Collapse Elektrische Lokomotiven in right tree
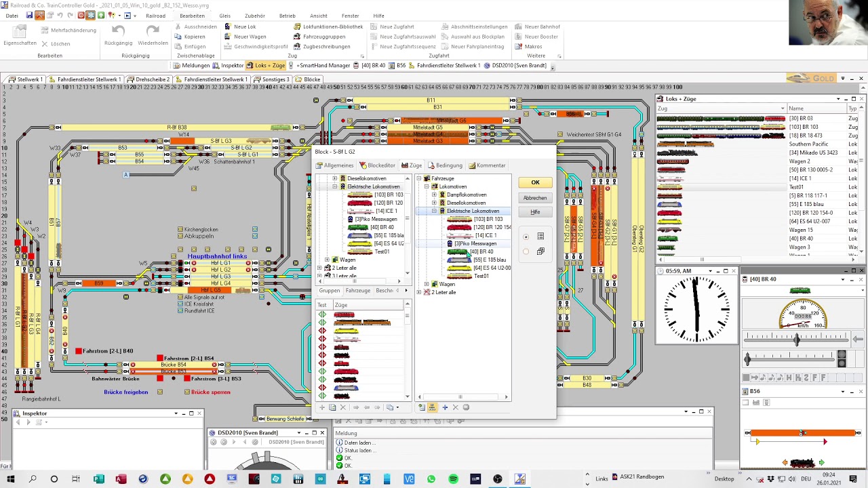868x488 pixels. 434,211
